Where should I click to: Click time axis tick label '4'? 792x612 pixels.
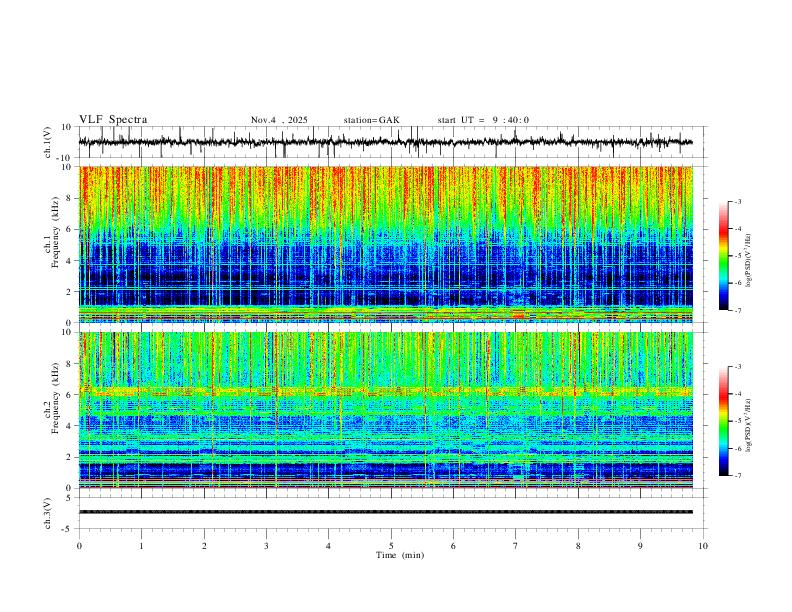pyautogui.click(x=328, y=546)
